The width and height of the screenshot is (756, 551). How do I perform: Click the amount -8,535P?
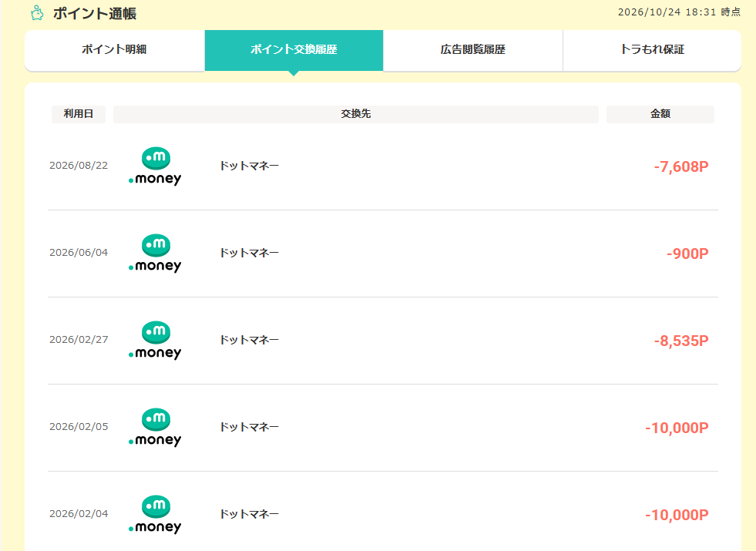[681, 341]
